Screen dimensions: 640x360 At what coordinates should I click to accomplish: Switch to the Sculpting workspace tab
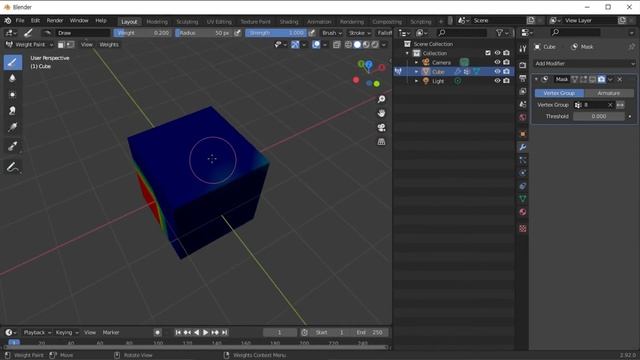(187, 22)
